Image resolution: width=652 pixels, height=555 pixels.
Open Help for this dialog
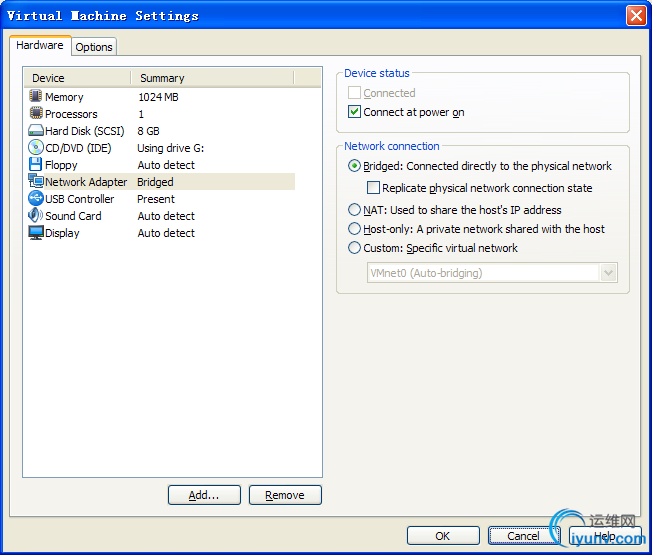tap(605, 536)
